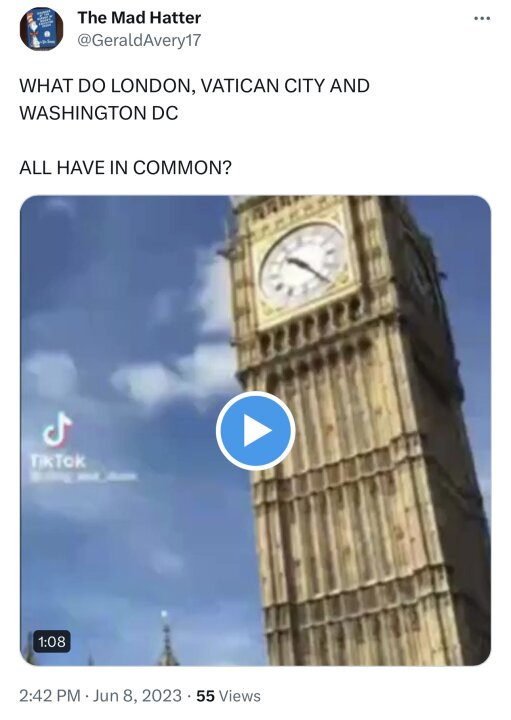Tap the TikTok musical note logo watermark

(57, 430)
